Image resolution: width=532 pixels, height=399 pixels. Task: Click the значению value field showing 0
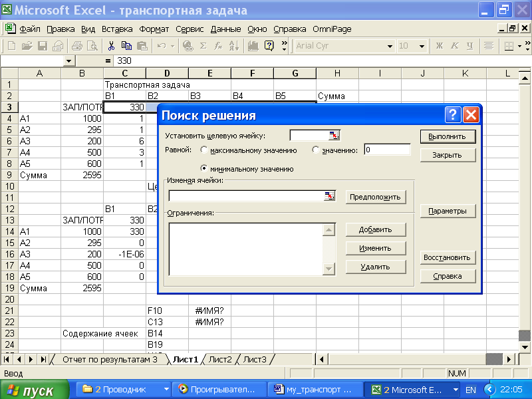[x=387, y=150]
